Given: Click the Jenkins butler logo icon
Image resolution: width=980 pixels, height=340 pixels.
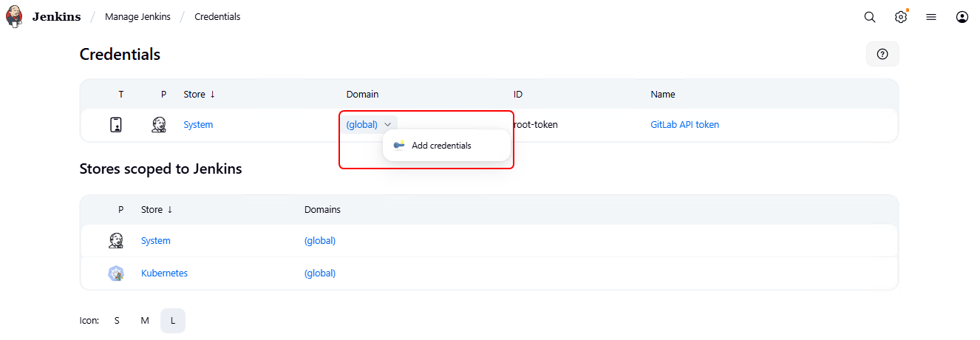Looking at the screenshot, I should click(15, 16).
